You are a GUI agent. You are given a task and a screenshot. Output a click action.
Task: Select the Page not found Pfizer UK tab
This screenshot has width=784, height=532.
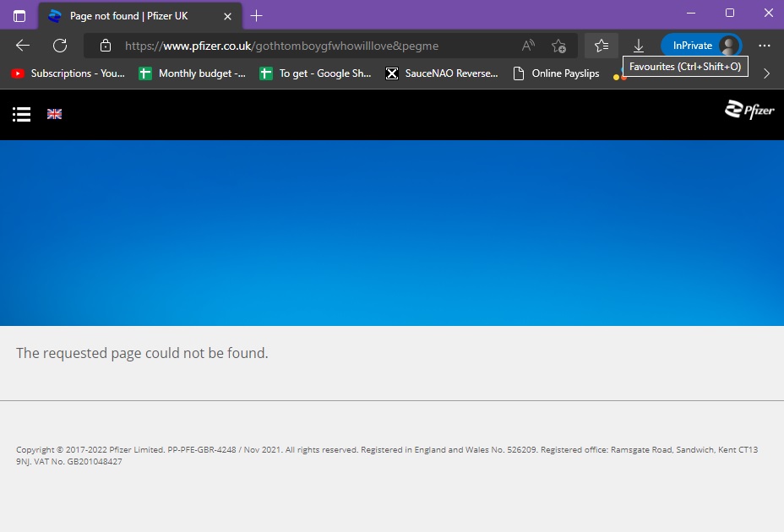(x=140, y=16)
